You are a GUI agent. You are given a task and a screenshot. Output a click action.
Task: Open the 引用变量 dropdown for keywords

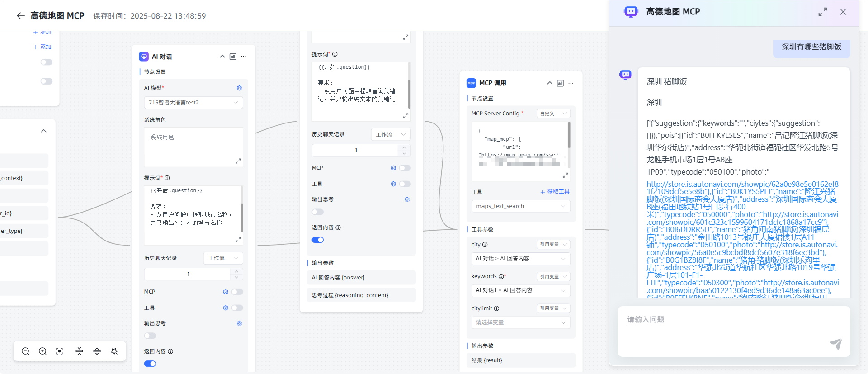click(x=553, y=276)
